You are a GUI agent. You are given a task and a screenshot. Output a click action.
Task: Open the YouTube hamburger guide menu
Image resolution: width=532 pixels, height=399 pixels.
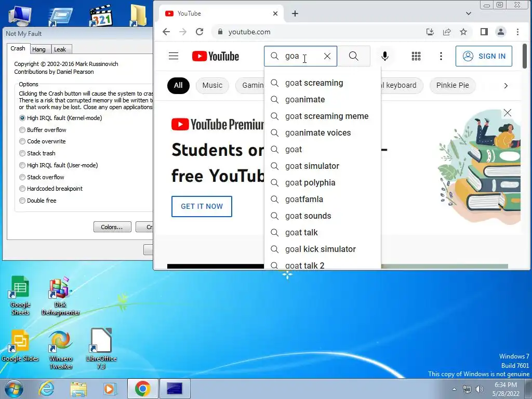[x=174, y=56]
